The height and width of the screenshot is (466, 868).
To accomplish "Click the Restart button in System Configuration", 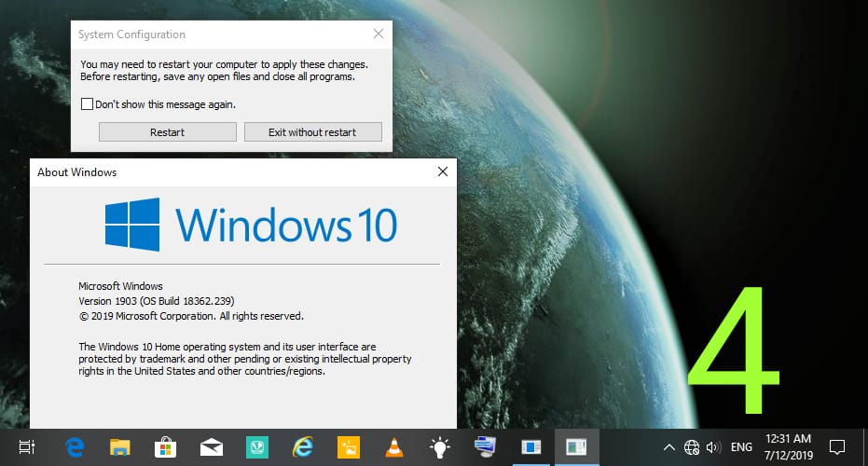I will point(167,132).
